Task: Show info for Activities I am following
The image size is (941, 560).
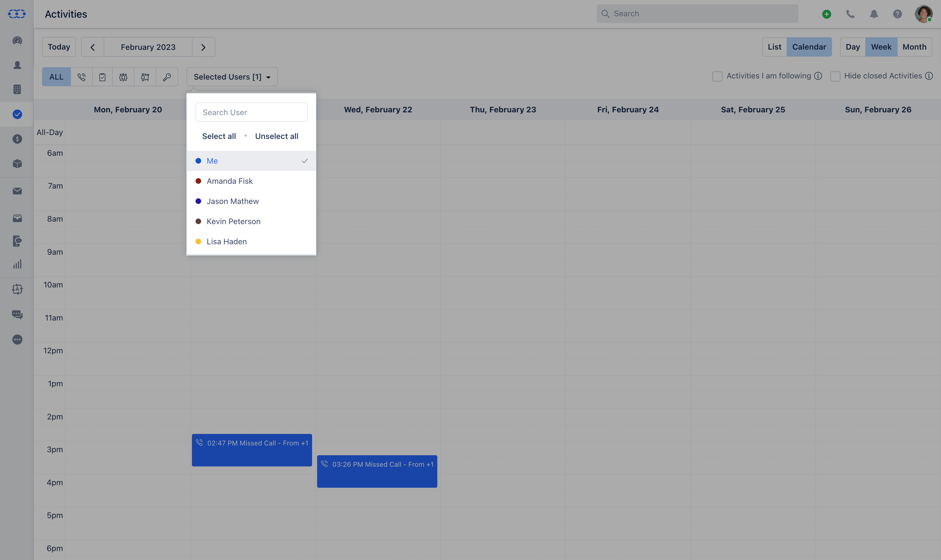Action: coord(818,76)
